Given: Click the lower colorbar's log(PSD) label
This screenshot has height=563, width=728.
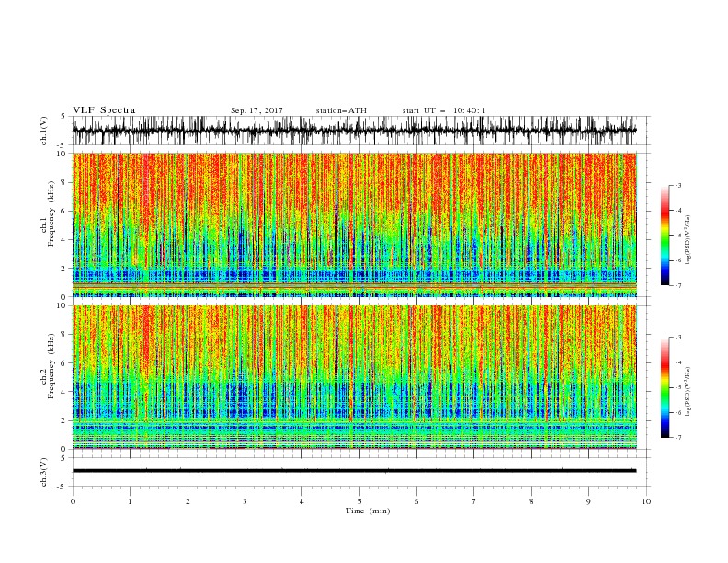Looking at the screenshot, I should pos(688,392).
